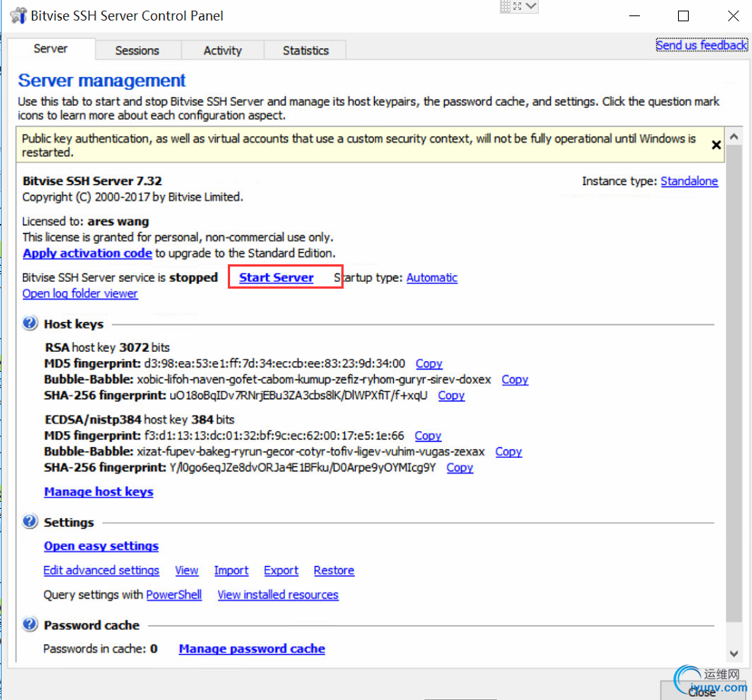
Task: Click the 'Server management' heading
Action: [x=101, y=81]
